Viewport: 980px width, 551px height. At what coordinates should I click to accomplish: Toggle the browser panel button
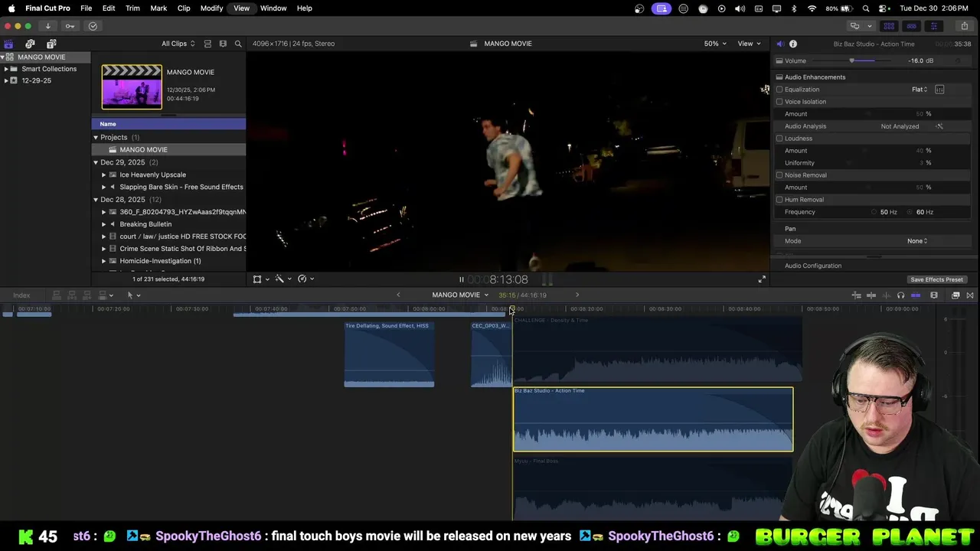[x=889, y=26]
